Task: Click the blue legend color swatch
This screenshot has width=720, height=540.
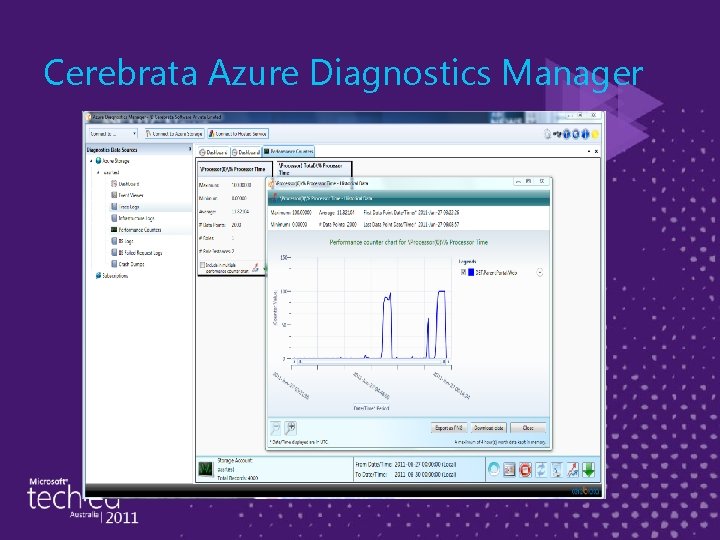Action: [x=471, y=272]
